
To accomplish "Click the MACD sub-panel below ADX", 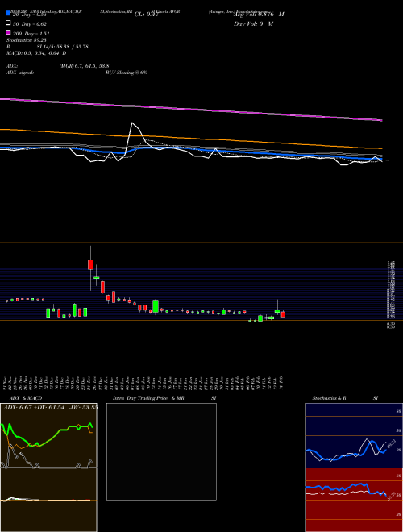I will coord(48,500).
